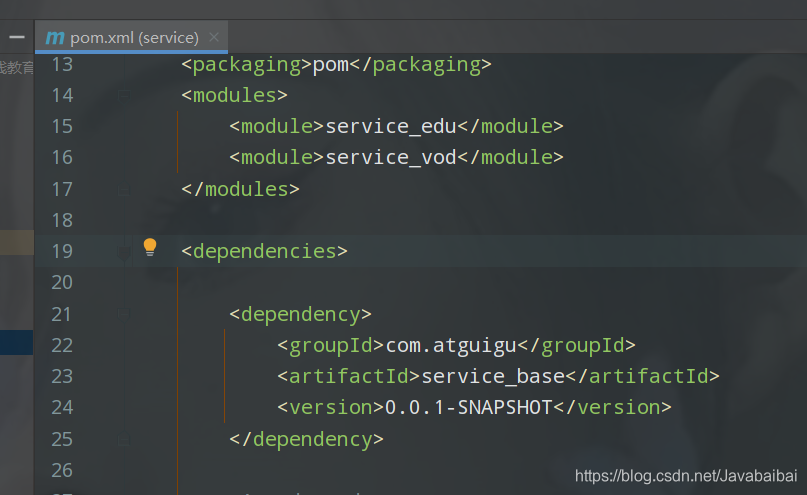Click line number 22 in the gutter

pos(62,345)
